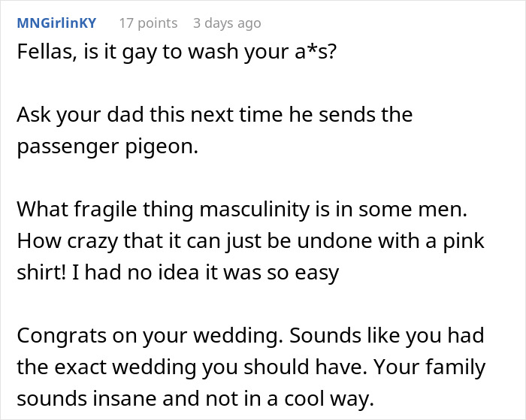Click the word 'shirt!' in the comment
The width and height of the screenshot is (526, 420).
tap(41, 271)
